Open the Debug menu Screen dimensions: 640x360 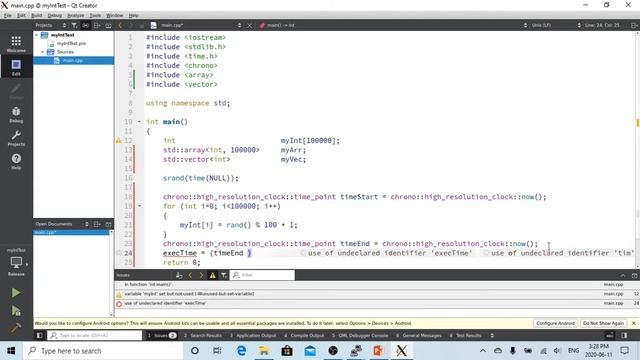(55, 16)
